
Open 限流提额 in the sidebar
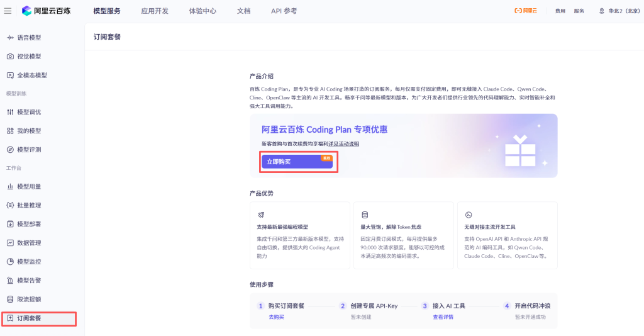(x=28, y=300)
